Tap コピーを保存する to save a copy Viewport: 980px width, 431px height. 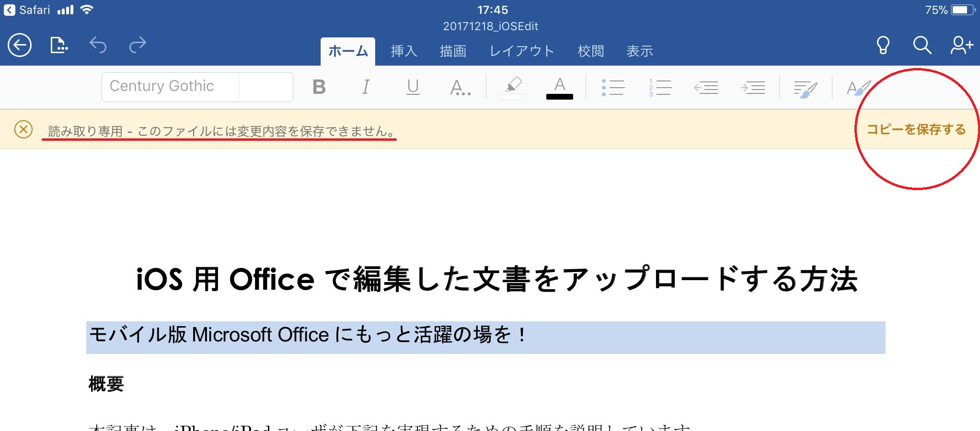916,129
